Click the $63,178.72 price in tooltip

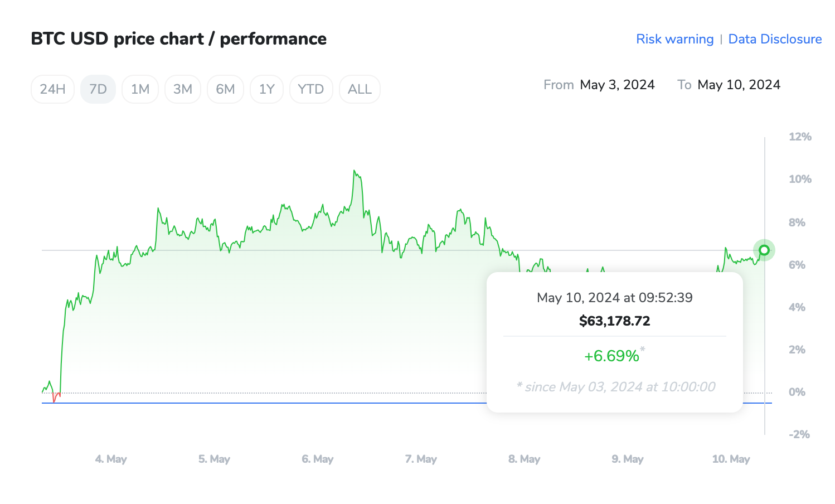tap(614, 321)
